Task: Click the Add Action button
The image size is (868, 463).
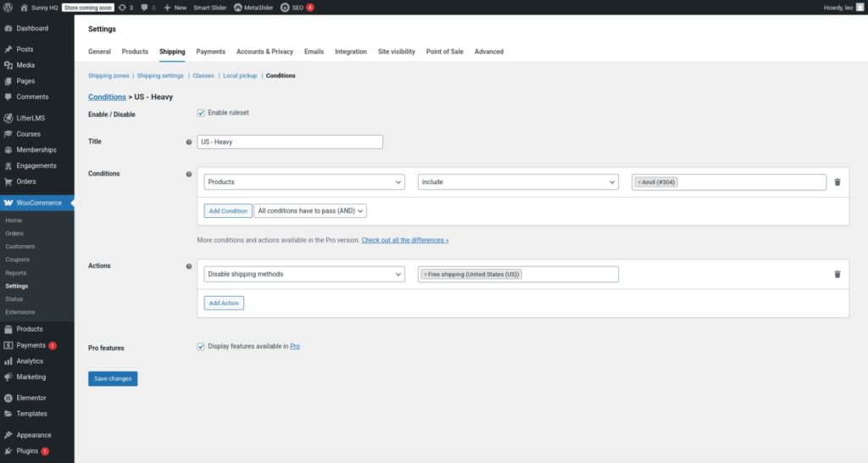Action: (224, 303)
